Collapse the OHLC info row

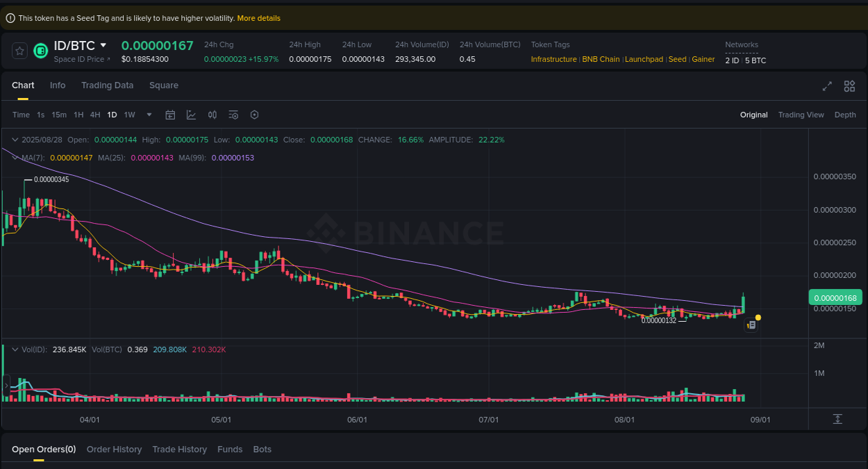[x=14, y=140]
